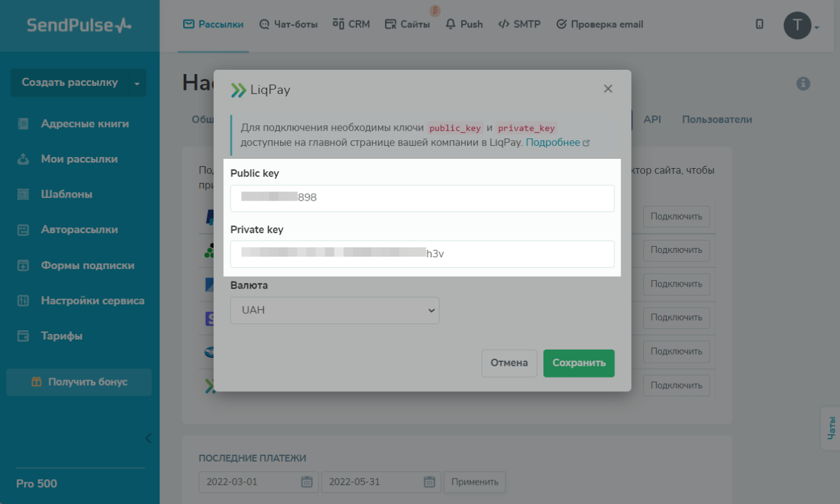Expand the UAH currency dropdown
840x504 pixels.
point(335,310)
